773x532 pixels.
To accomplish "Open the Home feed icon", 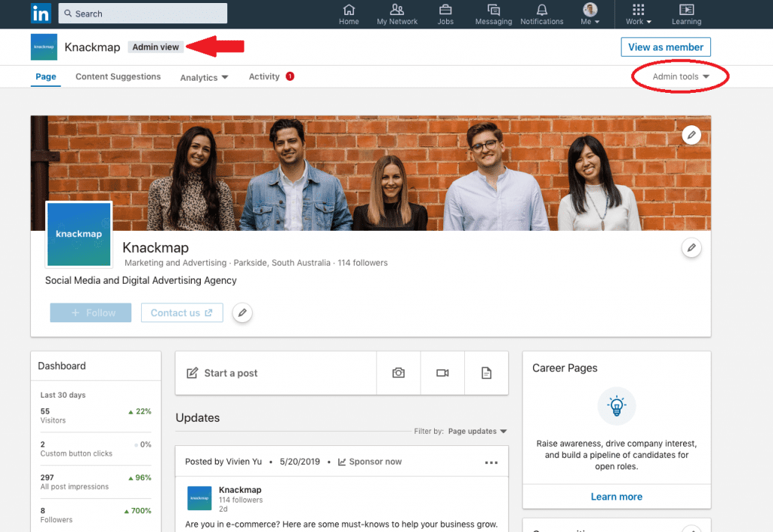I will (x=349, y=14).
